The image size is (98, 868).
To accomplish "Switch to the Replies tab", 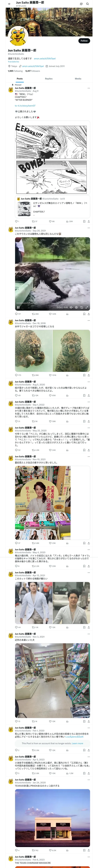I will click(49, 79).
